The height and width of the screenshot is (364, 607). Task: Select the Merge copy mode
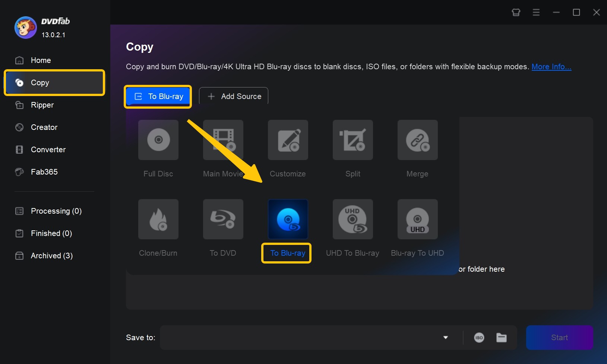(417, 149)
